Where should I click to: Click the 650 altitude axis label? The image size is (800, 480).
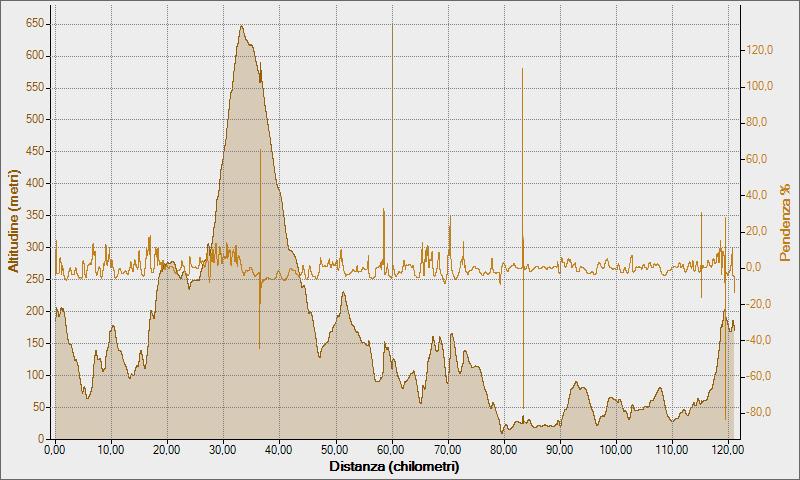pos(35,24)
